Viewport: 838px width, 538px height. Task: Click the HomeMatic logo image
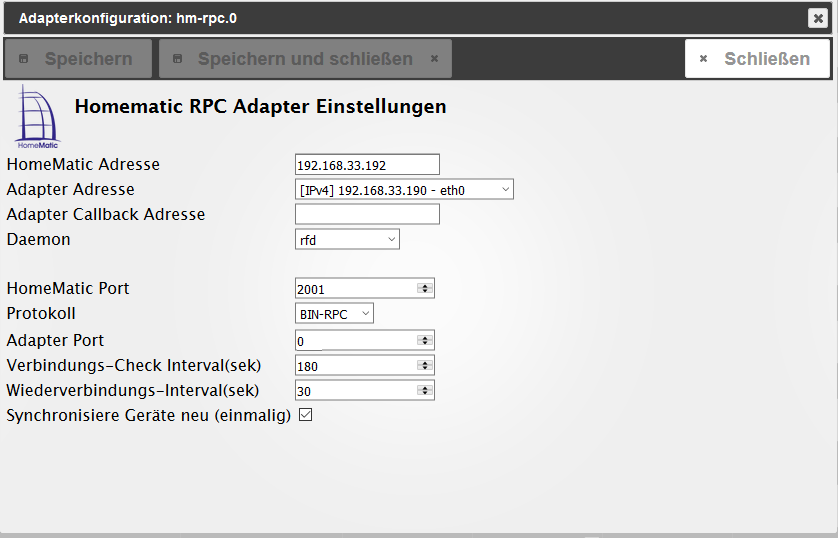36,117
